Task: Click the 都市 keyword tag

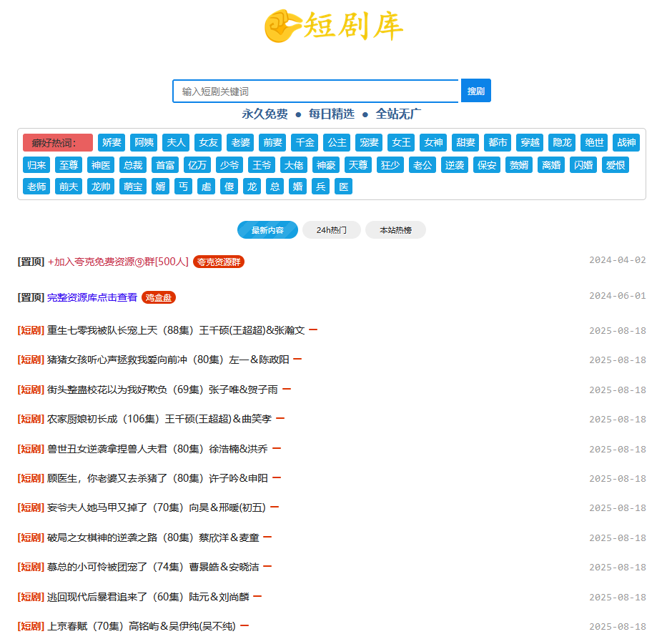Action: tap(498, 143)
